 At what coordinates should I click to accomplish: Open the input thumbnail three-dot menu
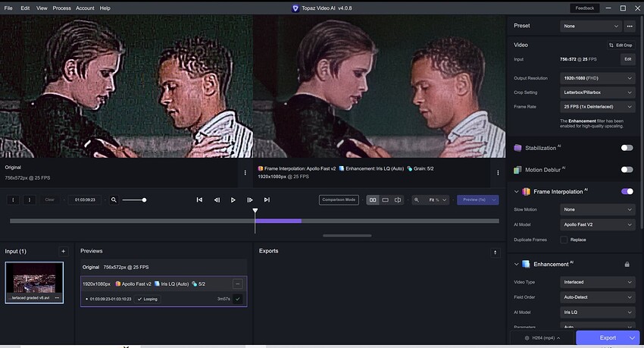[57, 298]
